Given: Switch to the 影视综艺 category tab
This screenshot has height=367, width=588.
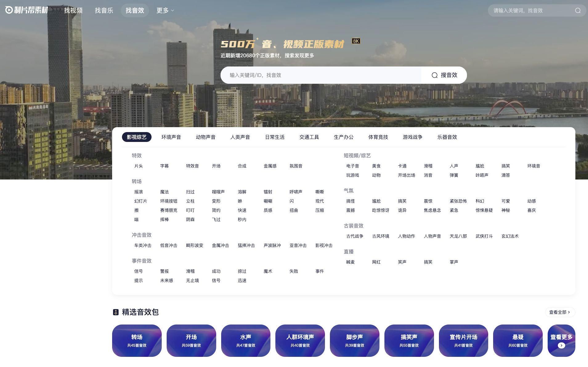Looking at the screenshot, I should pyautogui.click(x=137, y=137).
